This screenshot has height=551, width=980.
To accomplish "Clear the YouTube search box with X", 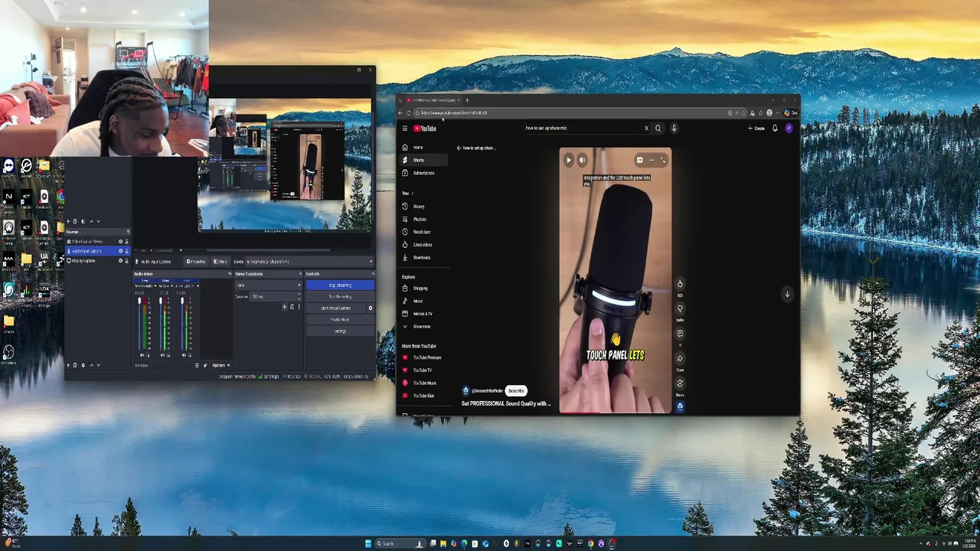I will pos(646,129).
